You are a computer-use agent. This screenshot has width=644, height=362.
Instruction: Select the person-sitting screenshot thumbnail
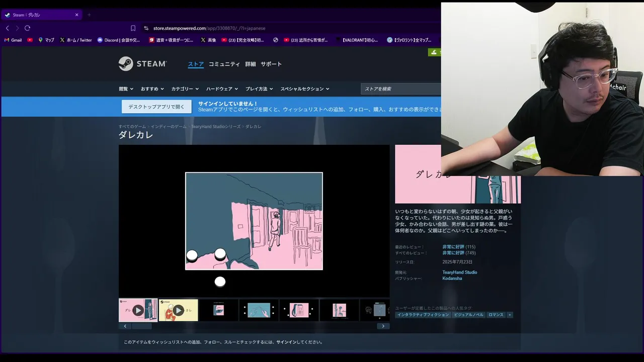click(x=339, y=310)
